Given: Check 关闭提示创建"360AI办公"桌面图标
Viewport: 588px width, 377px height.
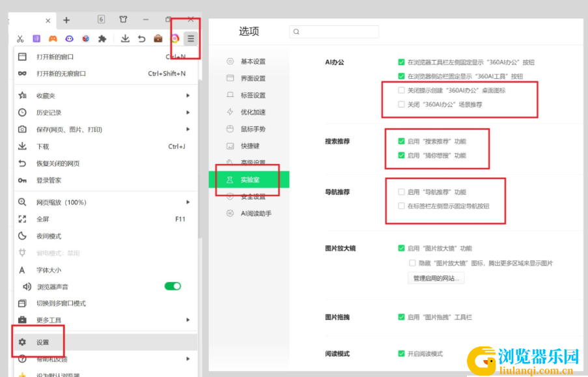Looking at the screenshot, I should (x=401, y=91).
